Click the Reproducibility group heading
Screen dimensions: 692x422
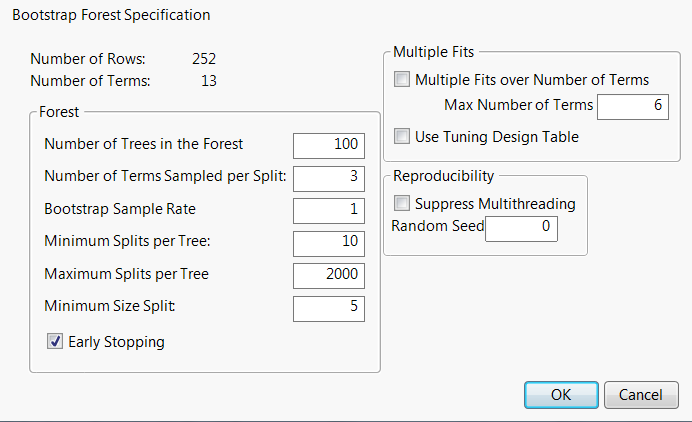(x=443, y=176)
